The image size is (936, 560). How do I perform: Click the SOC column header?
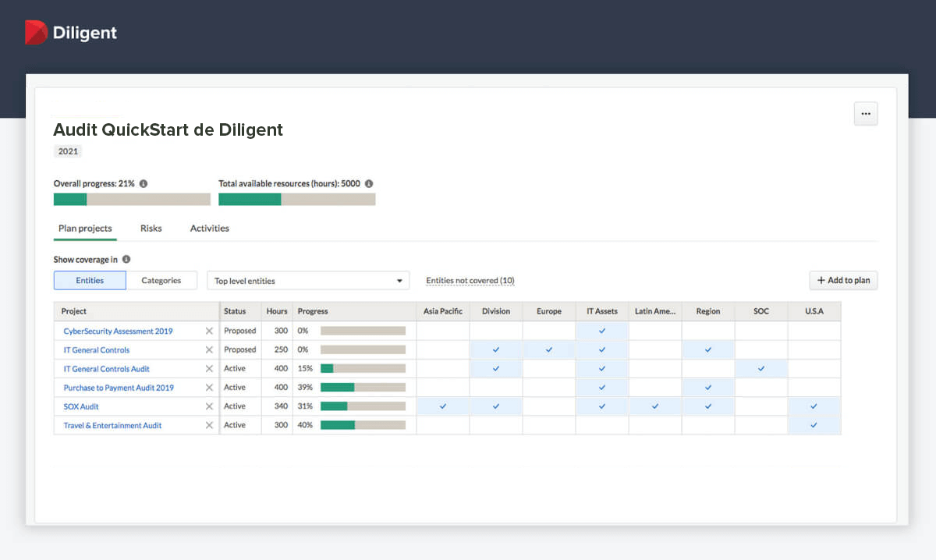pos(761,311)
